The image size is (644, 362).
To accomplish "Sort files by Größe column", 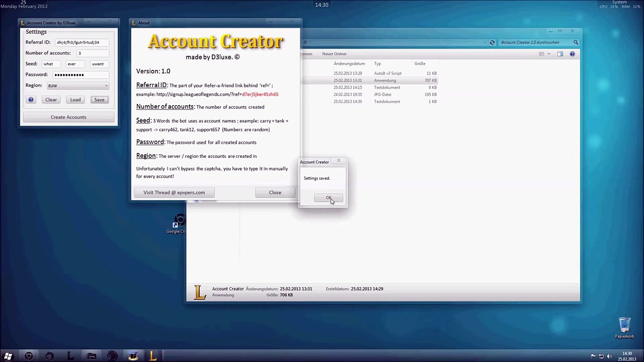I will point(420,64).
